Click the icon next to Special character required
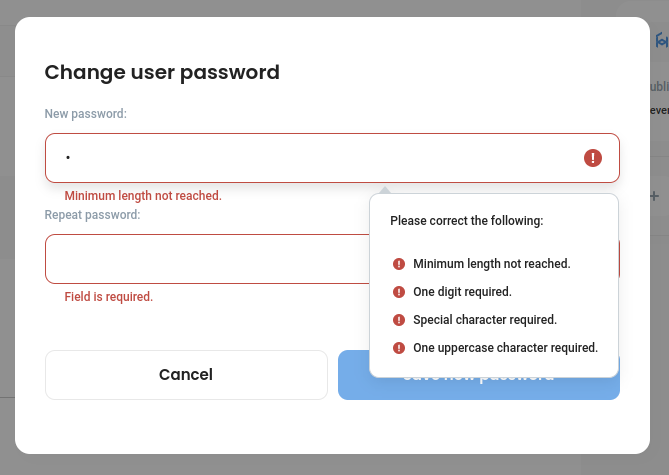The width and height of the screenshot is (669, 475). pyautogui.click(x=399, y=320)
